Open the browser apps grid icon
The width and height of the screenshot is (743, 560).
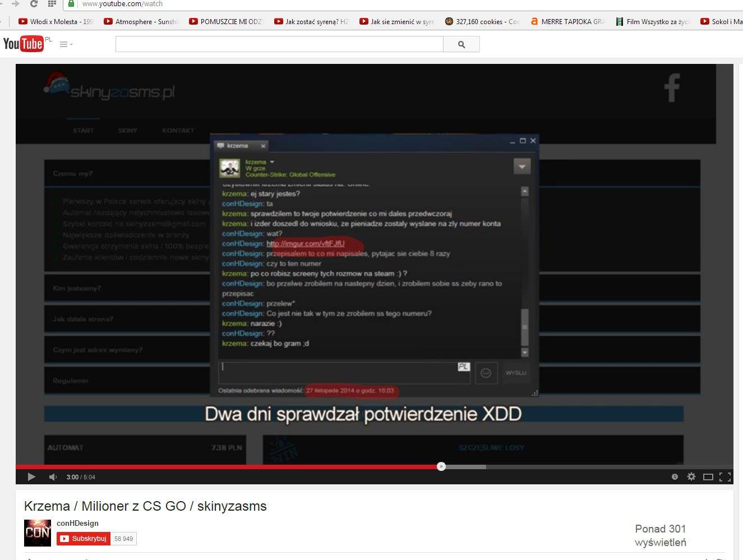click(52, 3)
